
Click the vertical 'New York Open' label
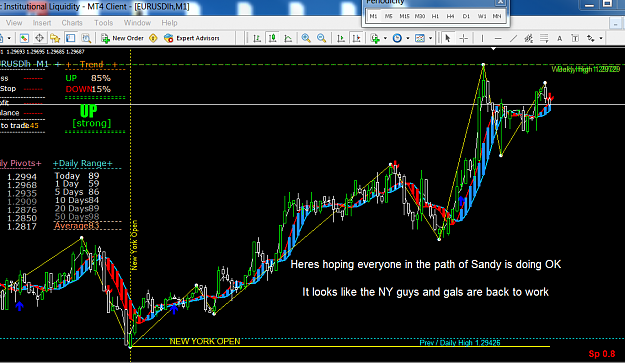click(134, 245)
